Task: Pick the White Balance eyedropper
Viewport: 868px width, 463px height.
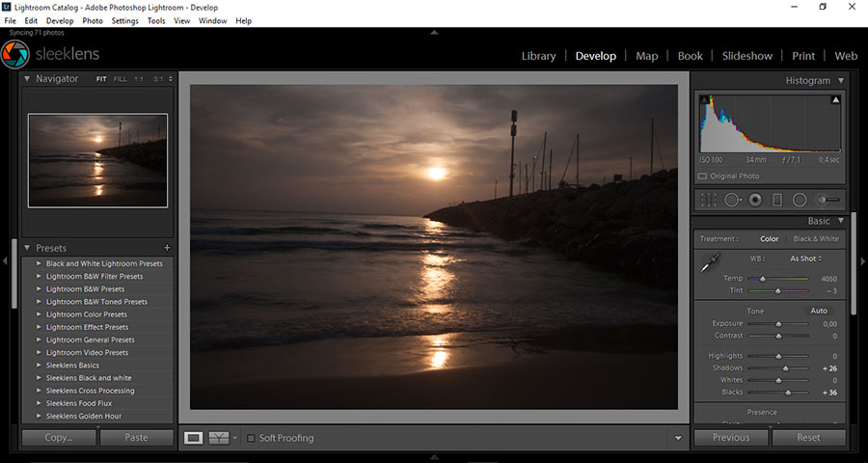Action: coord(710,261)
